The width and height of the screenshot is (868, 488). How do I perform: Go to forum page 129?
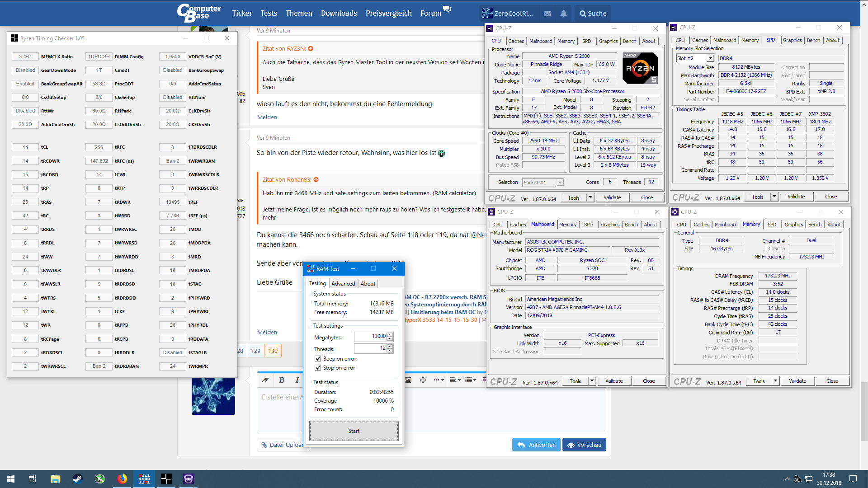tap(256, 351)
